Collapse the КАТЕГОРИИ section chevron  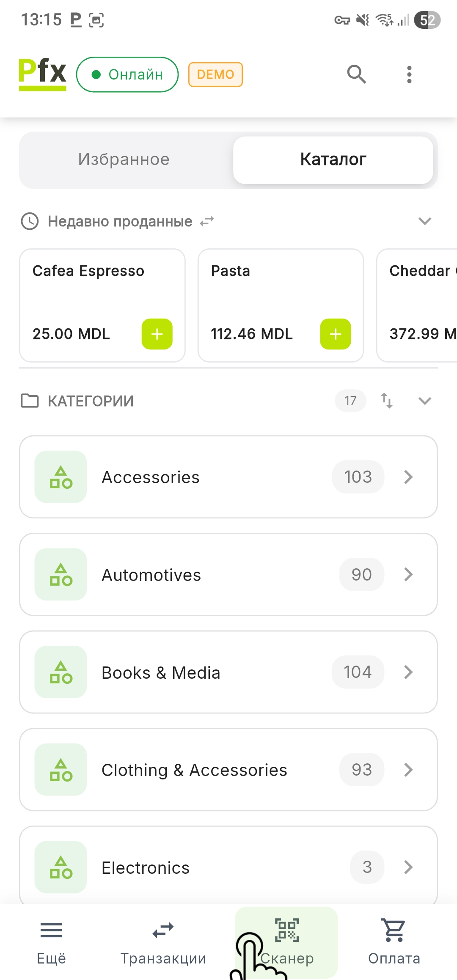coord(424,401)
